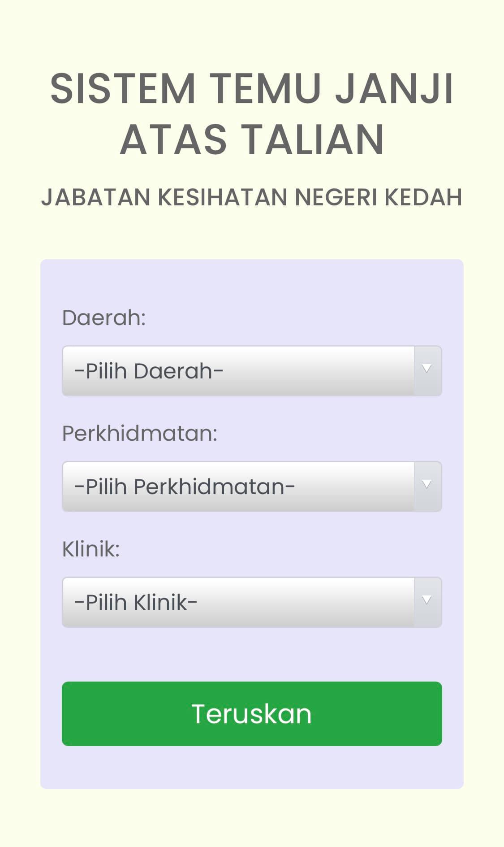Click the word JANJI in the heading
This screenshot has width=504, height=847.
tap(395, 88)
